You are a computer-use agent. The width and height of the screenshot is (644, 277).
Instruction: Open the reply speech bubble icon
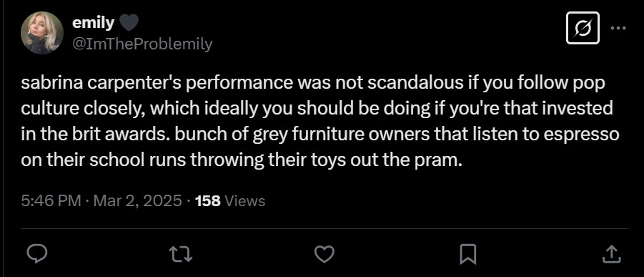[37, 254]
